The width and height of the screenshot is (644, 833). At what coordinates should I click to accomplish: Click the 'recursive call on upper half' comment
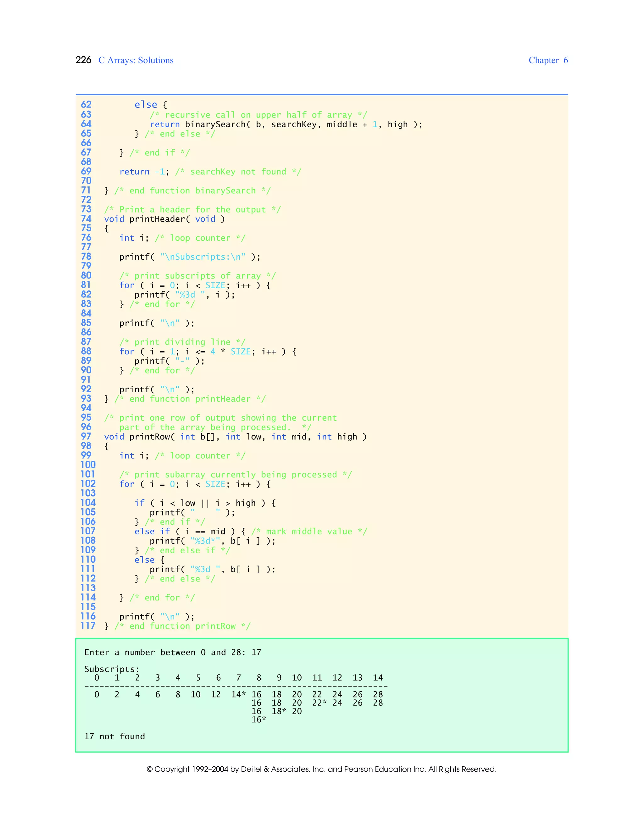point(258,115)
